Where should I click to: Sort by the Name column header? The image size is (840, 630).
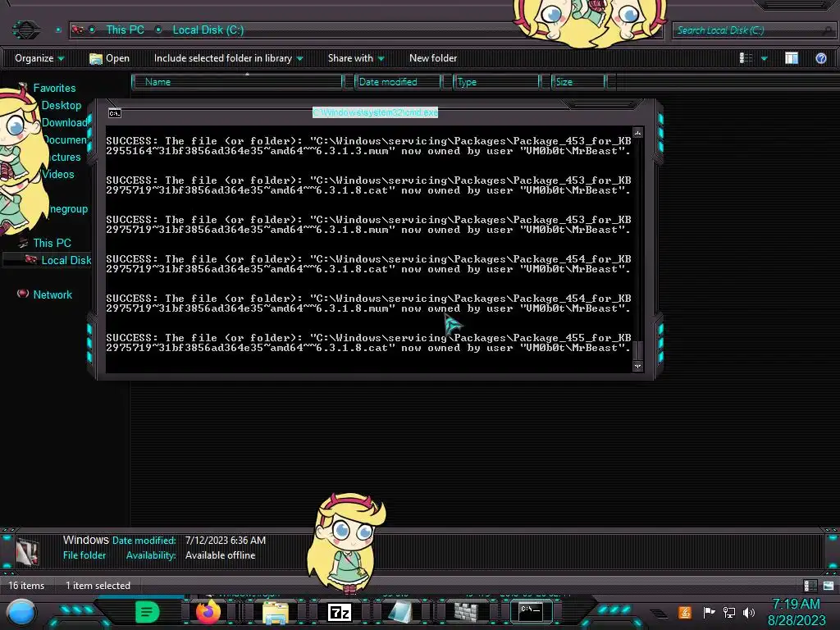[x=237, y=81]
